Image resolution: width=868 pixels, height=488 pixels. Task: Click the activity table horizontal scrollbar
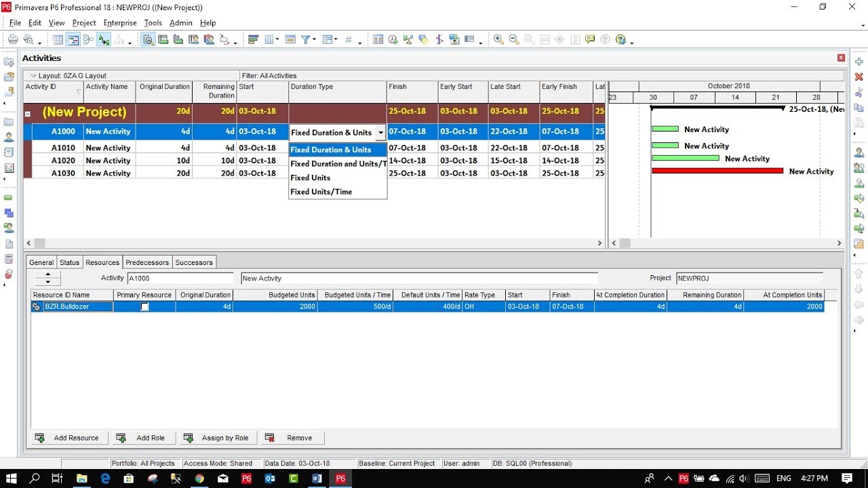tap(315, 243)
